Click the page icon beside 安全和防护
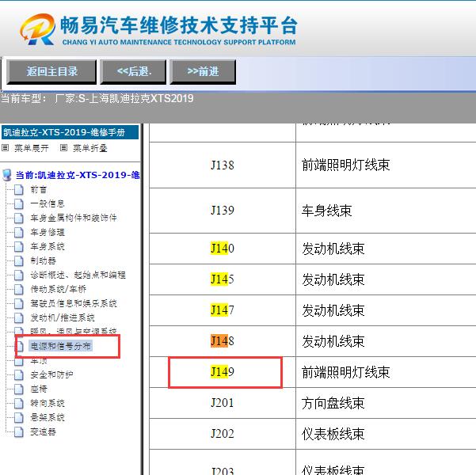476x475 pixels. tap(19, 374)
